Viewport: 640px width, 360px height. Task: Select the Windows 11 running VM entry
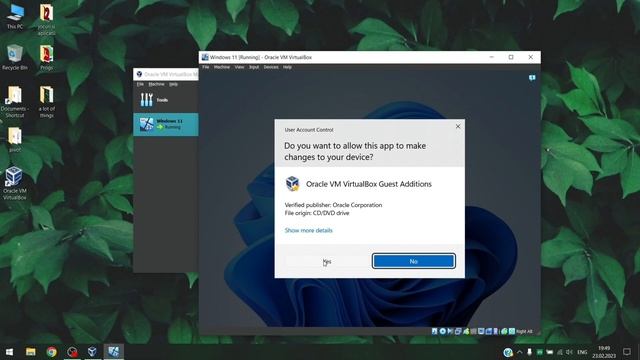pyautogui.click(x=166, y=124)
